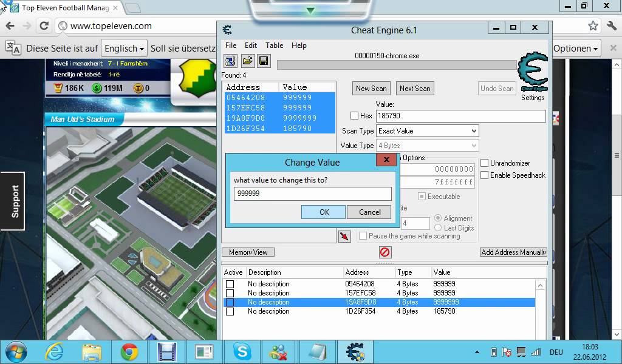Bookmark page with star icon
The height and width of the screenshot is (364, 622).
click(593, 26)
